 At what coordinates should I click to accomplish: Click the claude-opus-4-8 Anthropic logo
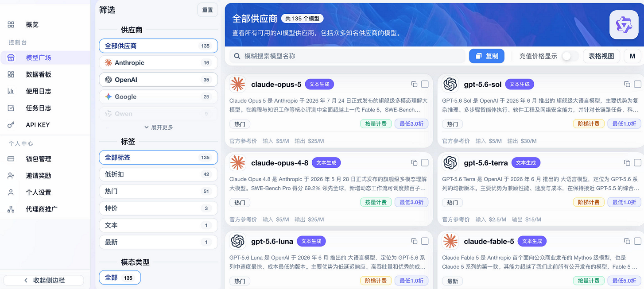[x=238, y=163]
